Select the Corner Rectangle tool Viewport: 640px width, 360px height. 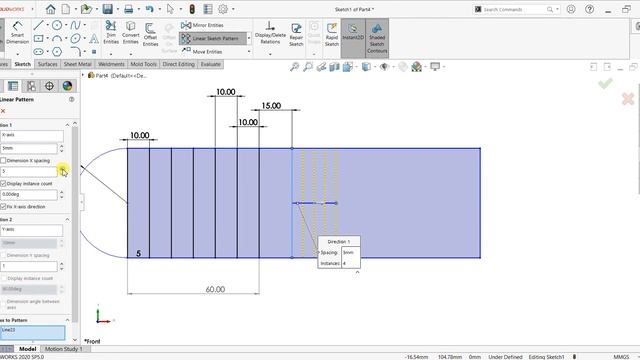click(38, 38)
